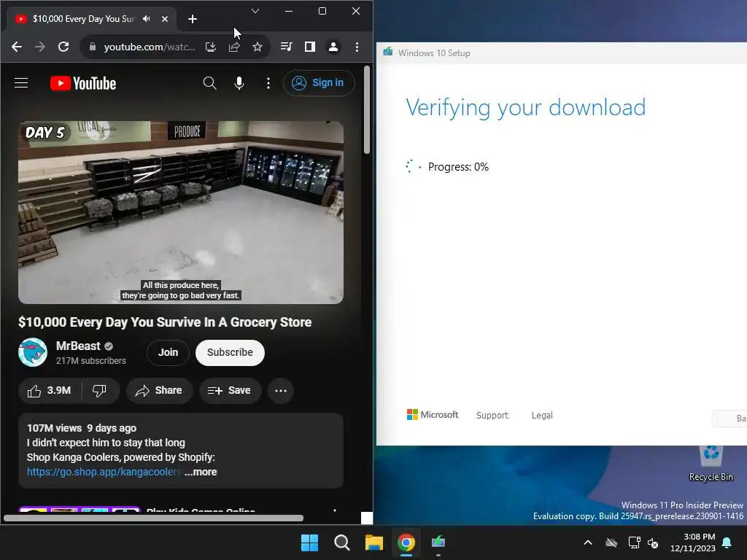The width and height of the screenshot is (747, 560).
Task: Click Windows 10 Setup title bar icon
Action: click(388, 52)
